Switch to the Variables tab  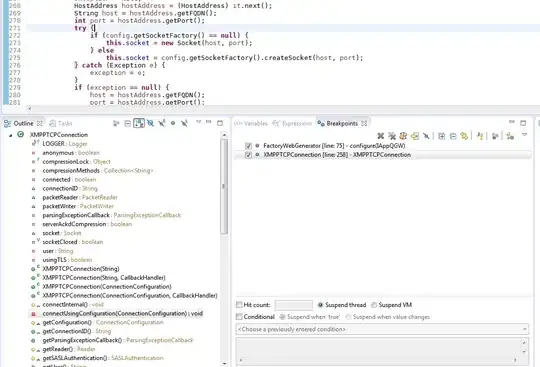coord(251,123)
